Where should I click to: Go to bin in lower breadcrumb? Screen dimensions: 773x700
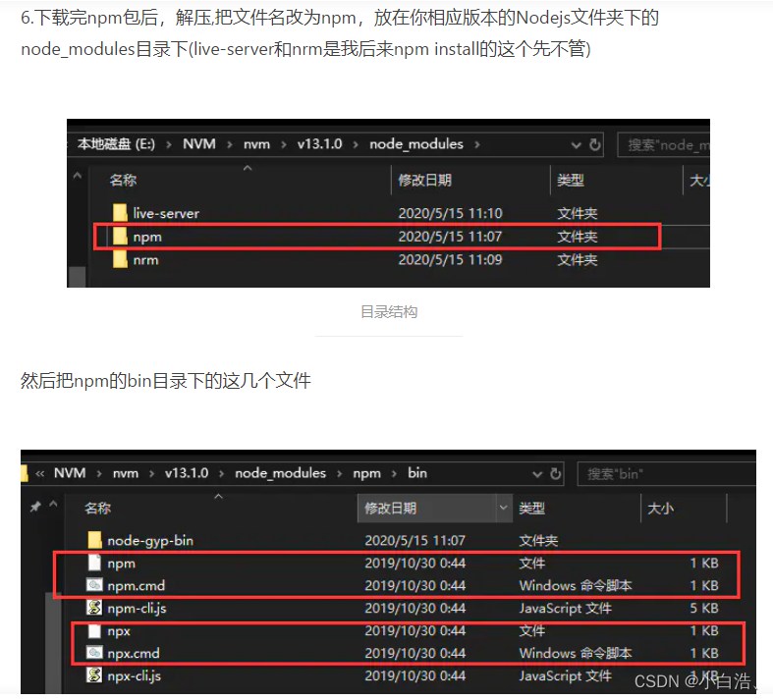tap(417, 473)
